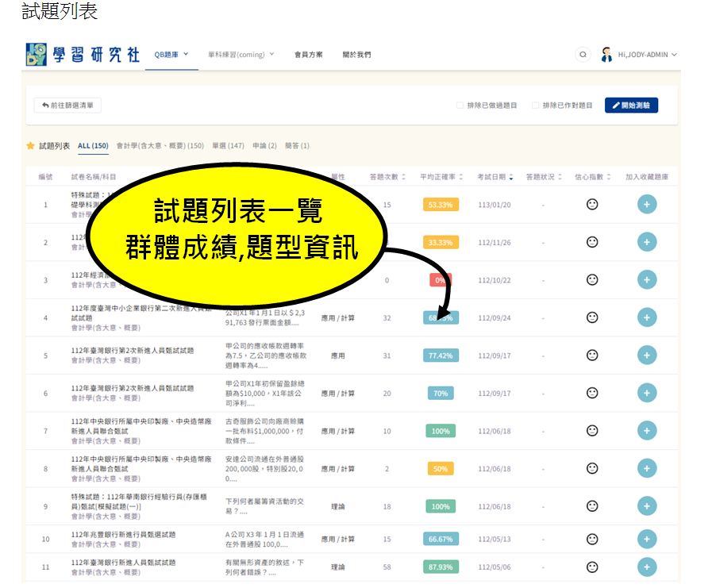Click confidence smiley face in row 2
Screen dimensions: 716x588
pos(591,242)
